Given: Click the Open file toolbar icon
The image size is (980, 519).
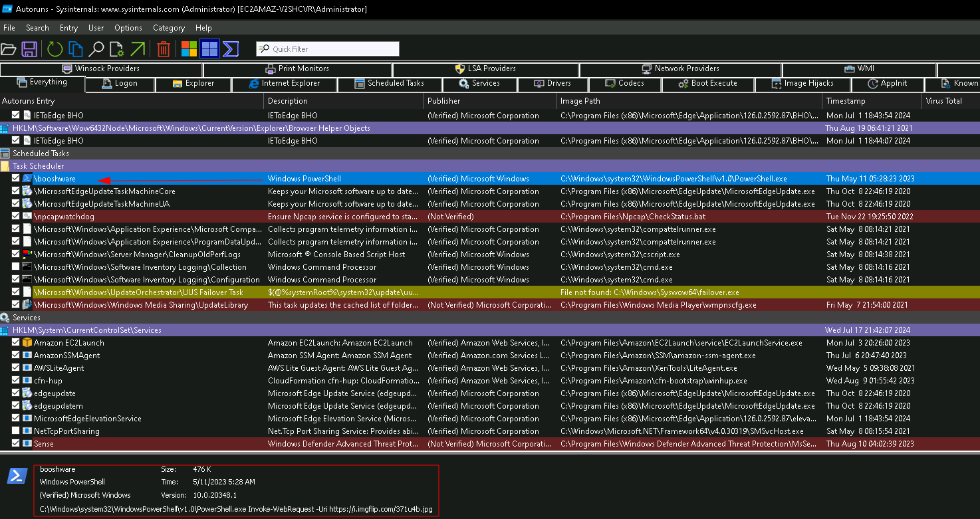Looking at the screenshot, I should pos(8,49).
